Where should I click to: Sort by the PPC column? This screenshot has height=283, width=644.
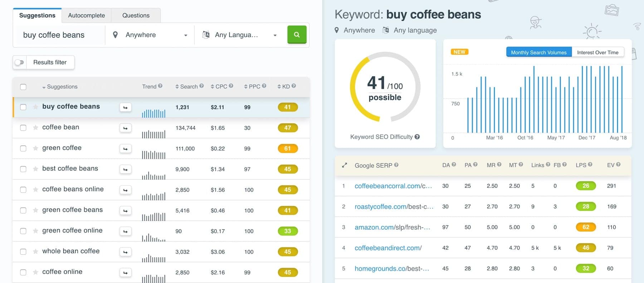[252, 86]
